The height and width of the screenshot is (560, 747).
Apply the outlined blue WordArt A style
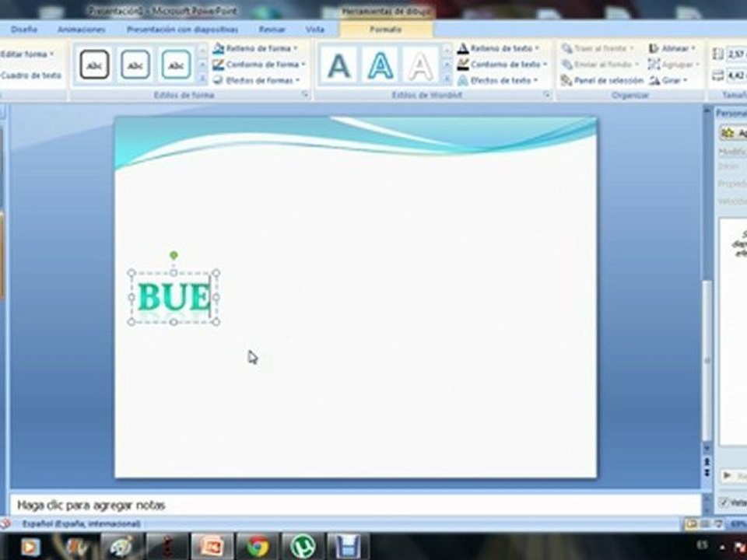tap(380, 65)
